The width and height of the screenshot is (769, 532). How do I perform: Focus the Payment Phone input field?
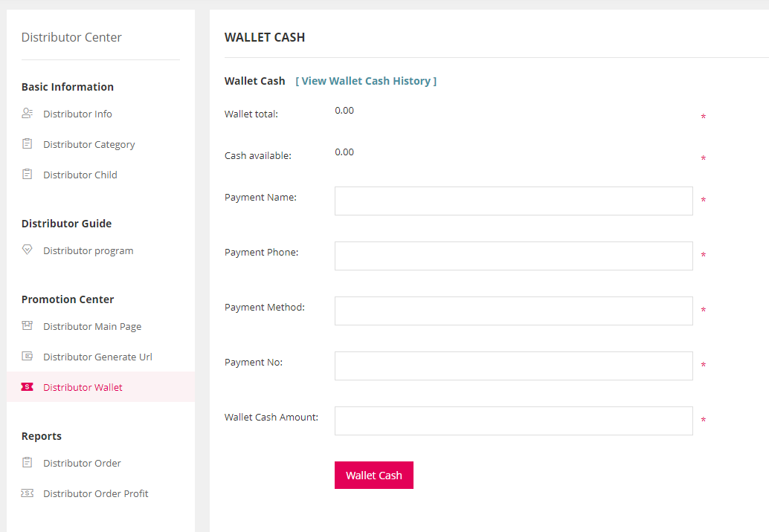point(513,256)
